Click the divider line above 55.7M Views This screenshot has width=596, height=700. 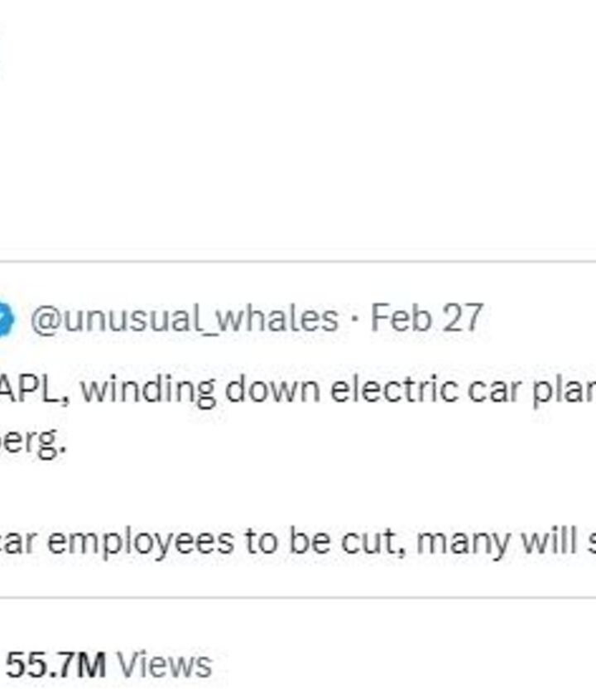(298, 597)
